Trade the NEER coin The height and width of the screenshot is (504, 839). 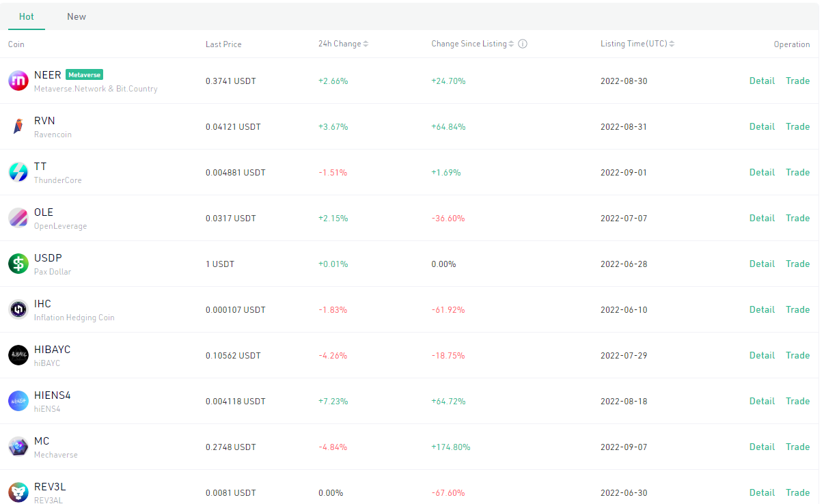point(797,81)
